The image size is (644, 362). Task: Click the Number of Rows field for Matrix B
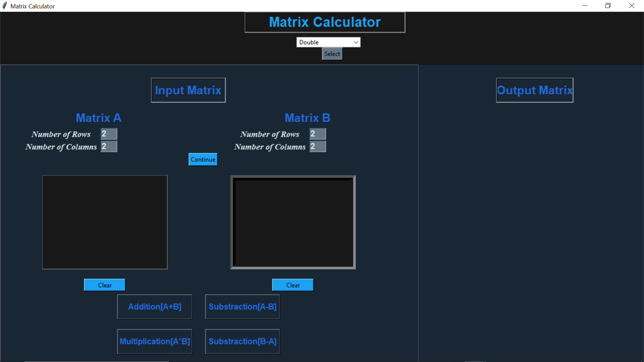click(x=317, y=133)
